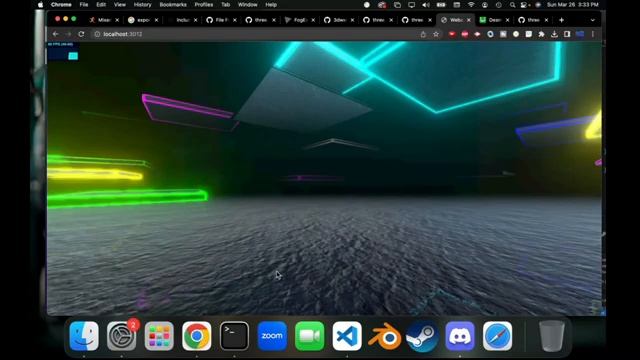The width and height of the screenshot is (640, 360).
Task: Open Finder from the dock
Action: pos(84,336)
